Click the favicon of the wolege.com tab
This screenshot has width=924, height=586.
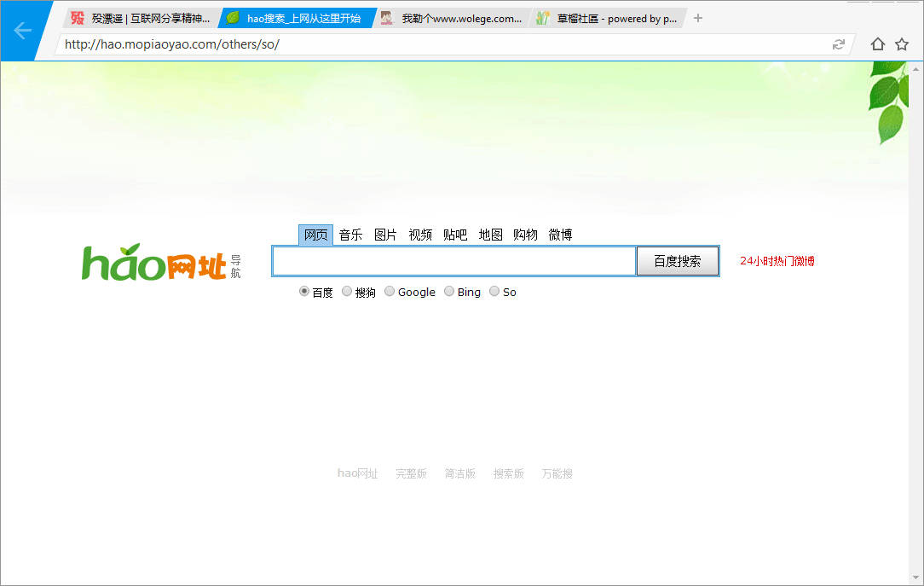pyautogui.click(x=387, y=18)
